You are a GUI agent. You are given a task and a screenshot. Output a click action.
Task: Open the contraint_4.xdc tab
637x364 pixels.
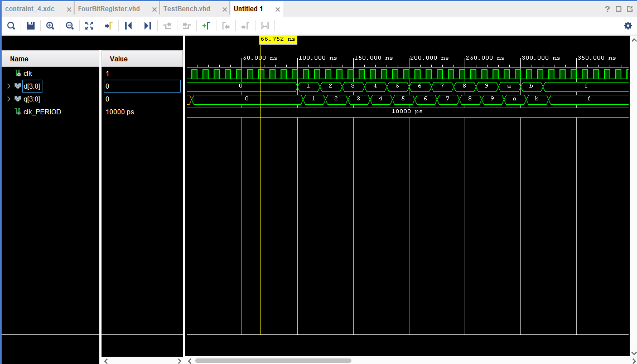[x=30, y=9]
